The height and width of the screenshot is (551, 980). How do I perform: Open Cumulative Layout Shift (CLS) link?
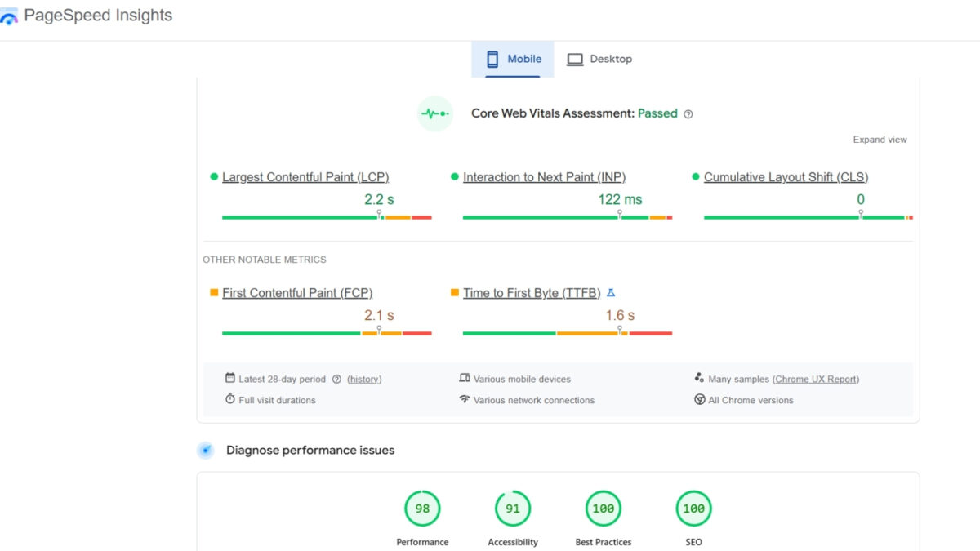pos(786,177)
